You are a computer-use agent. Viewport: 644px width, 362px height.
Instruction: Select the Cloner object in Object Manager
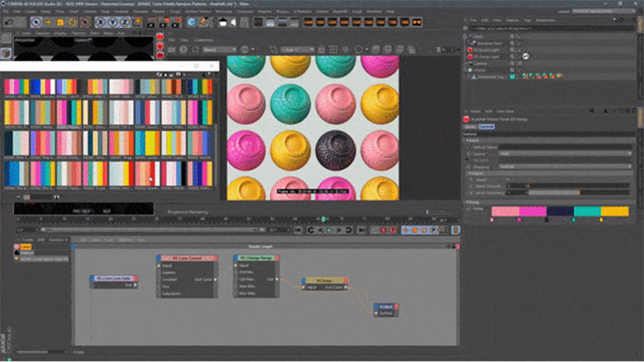pos(480,71)
